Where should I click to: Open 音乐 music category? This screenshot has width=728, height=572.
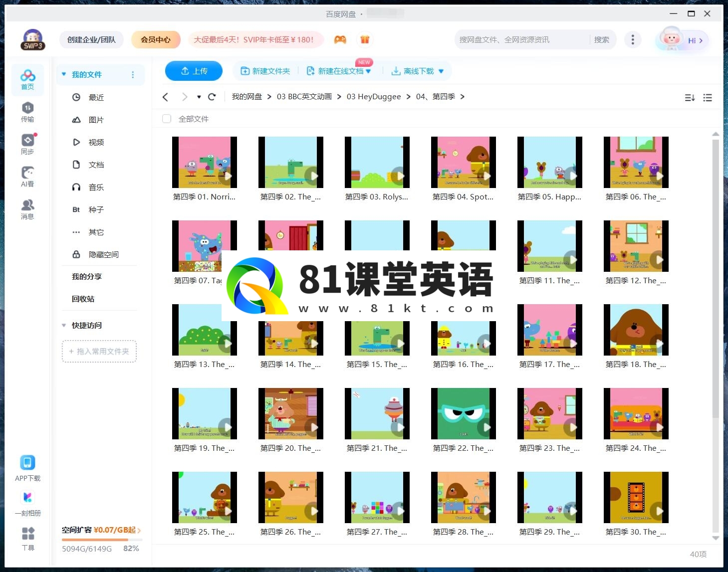[x=96, y=187]
